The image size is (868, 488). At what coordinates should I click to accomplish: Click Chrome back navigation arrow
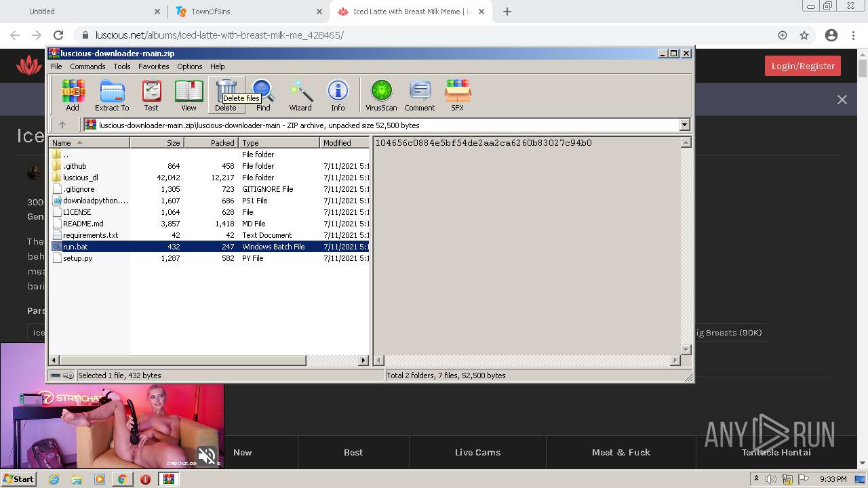[x=15, y=35]
